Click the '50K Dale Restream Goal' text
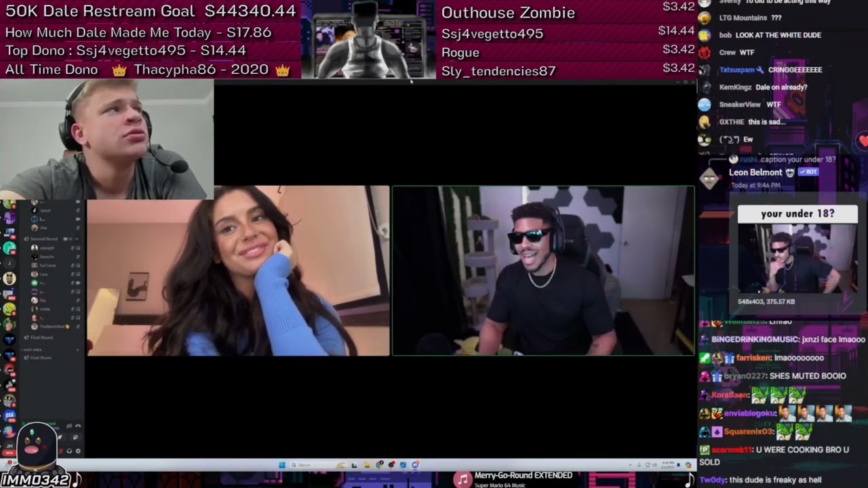Image resolution: width=868 pixels, height=488 pixels. click(102, 12)
